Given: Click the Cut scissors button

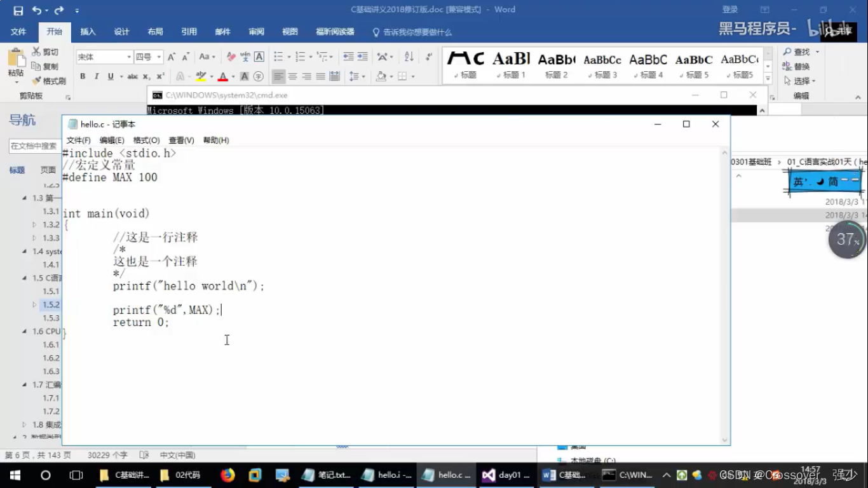Looking at the screenshot, I should (x=45, y=51).
